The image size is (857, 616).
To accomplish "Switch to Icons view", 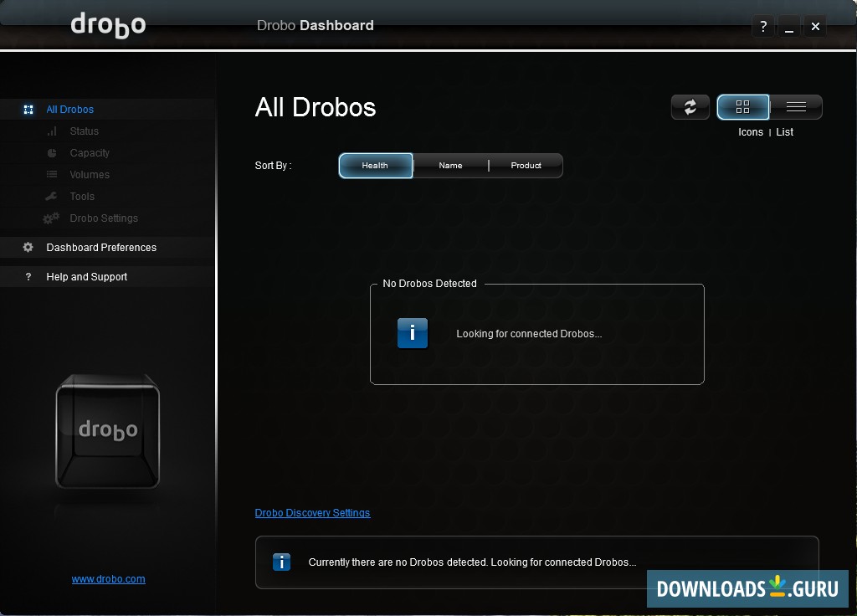I will [x=743, y=107].
